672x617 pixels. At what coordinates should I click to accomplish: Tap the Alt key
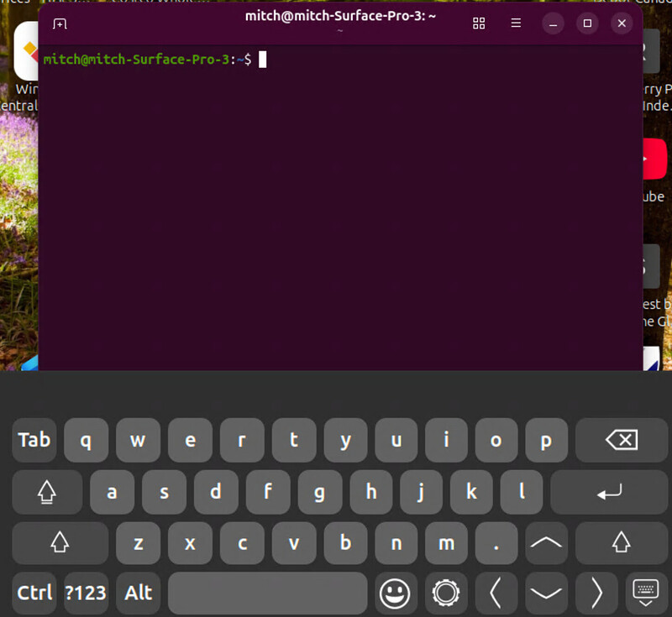point(138,593)
